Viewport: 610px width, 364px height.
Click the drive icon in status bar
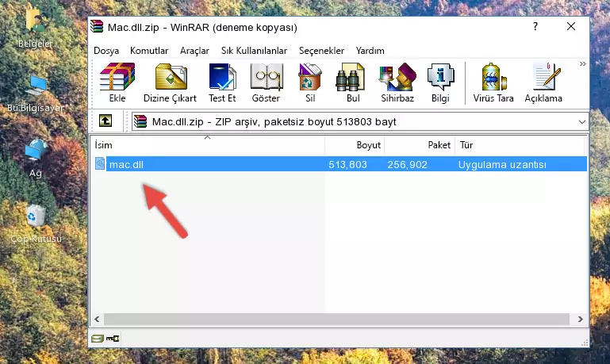(98, 339)
